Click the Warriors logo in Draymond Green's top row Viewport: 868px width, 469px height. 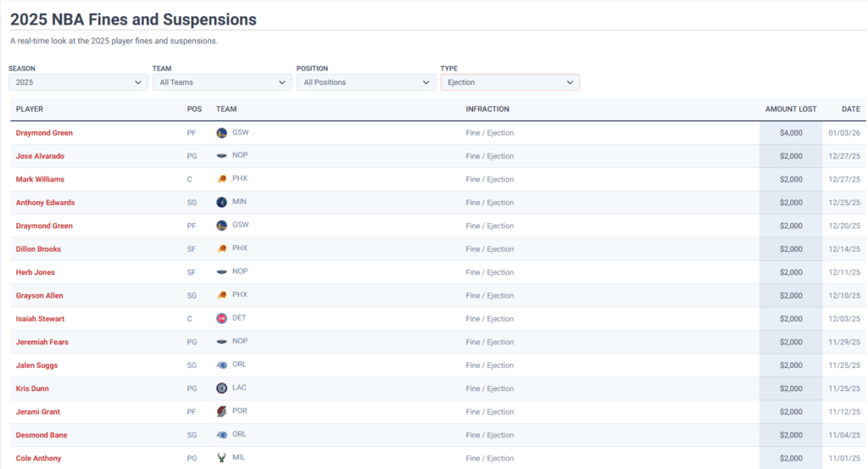pos(222,133)
